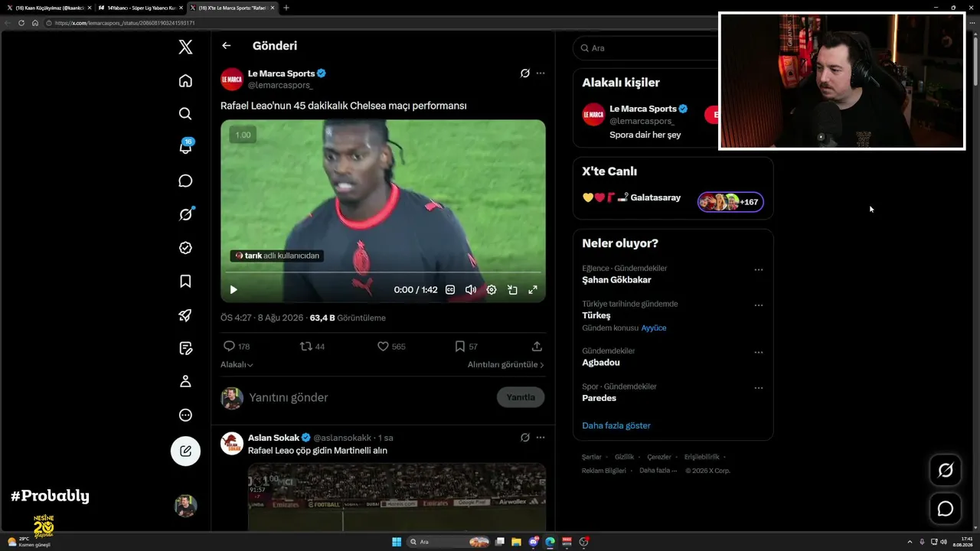The image size is (980, 551).
Task: Open Notifications bell with 16 badge
Action: click(x=185, y=147)
